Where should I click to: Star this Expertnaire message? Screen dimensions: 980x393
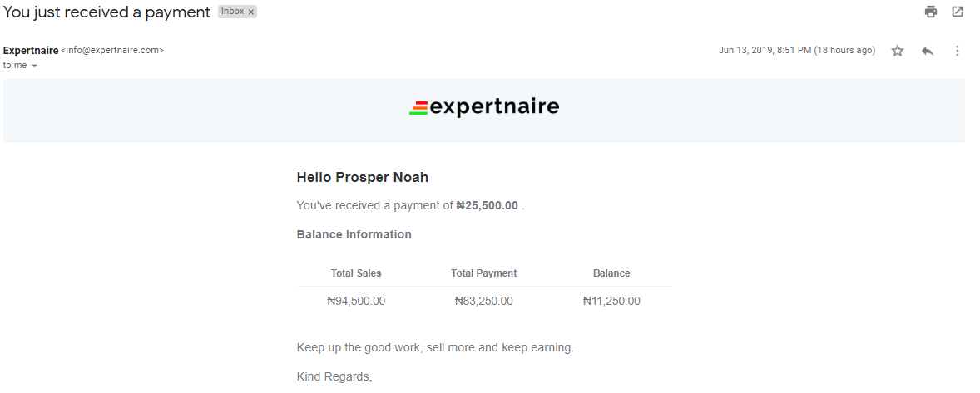click(898, 51)
